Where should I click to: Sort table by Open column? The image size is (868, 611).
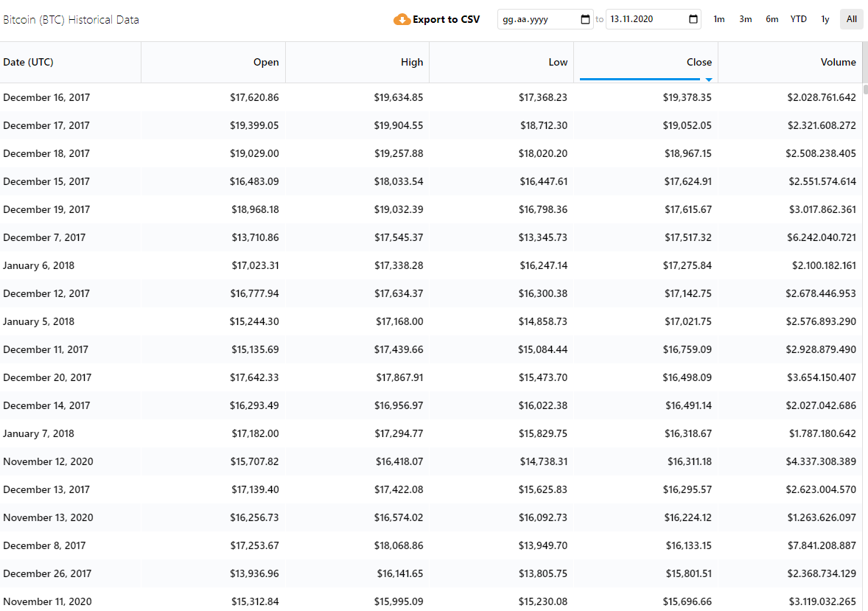(266, 62)
